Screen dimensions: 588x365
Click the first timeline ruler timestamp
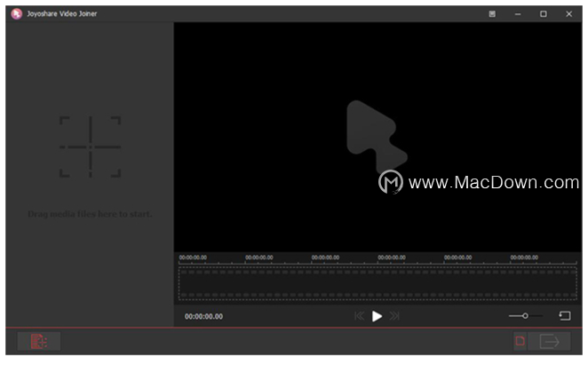click(x=193, y=258)
